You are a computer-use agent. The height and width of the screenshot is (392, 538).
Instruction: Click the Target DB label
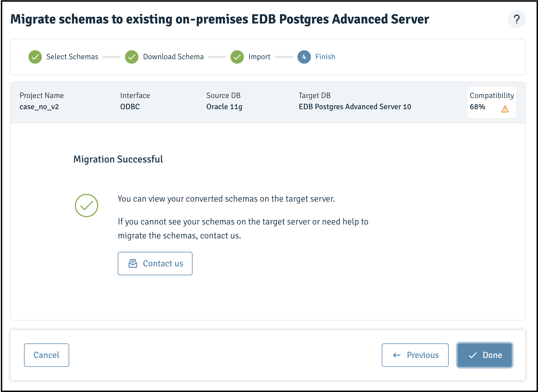coord(314,95)
